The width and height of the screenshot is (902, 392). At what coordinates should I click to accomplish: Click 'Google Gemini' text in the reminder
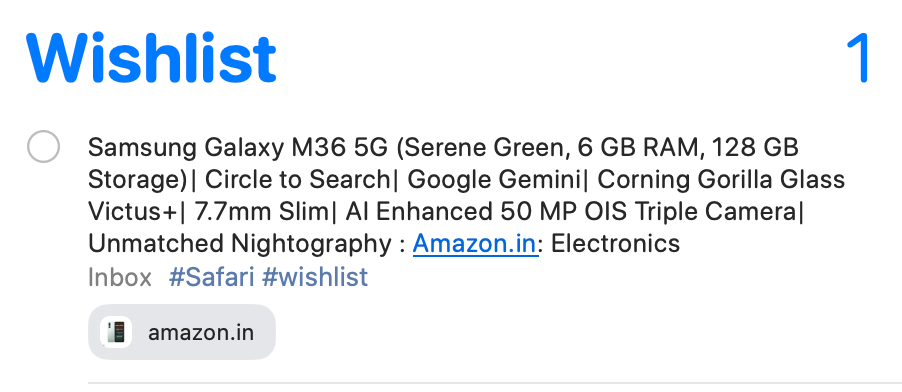click(494, 181)
